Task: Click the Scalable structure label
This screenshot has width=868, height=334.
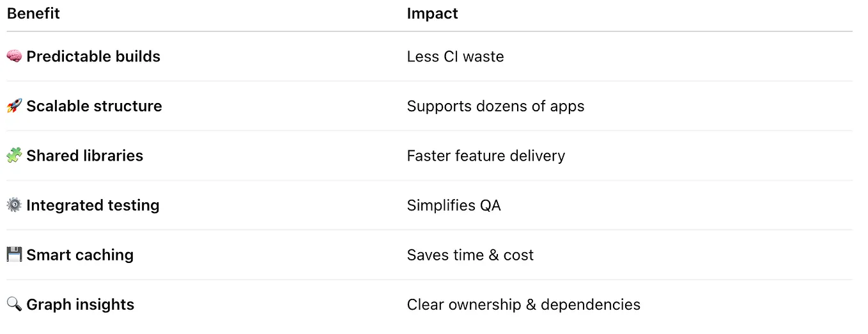Action: click(x=94, y=106)
